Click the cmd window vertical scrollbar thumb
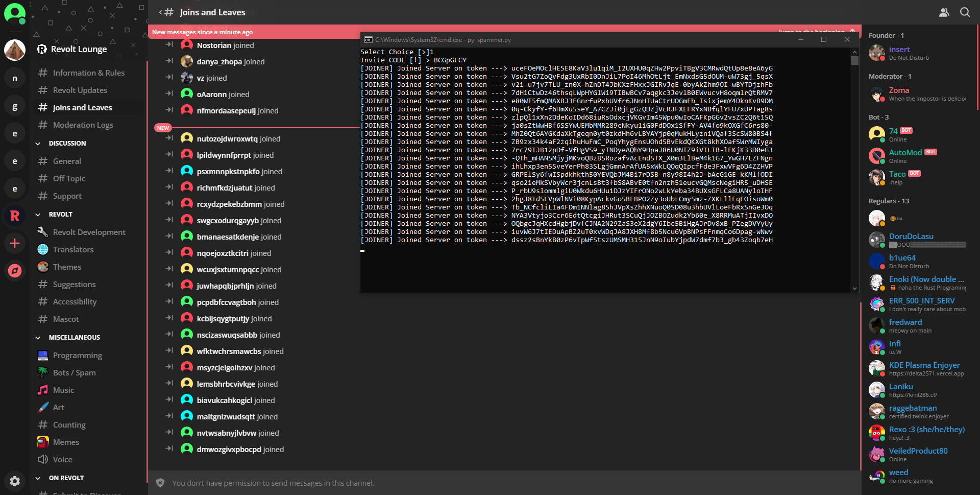 pyautogui.click(x=854, y=61)
